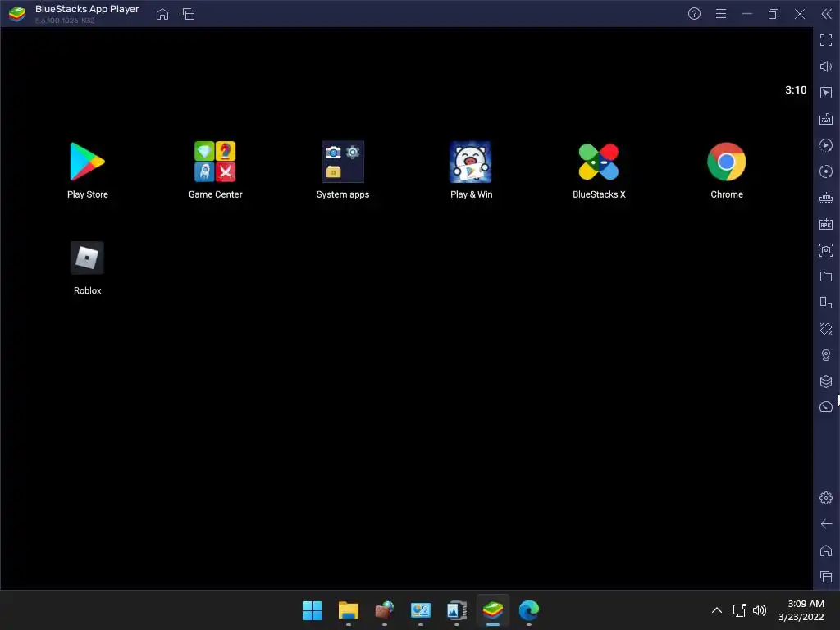The image size is (840, 630).
Task: Open the media folder sidebar icon
Action: pos(826,276)
